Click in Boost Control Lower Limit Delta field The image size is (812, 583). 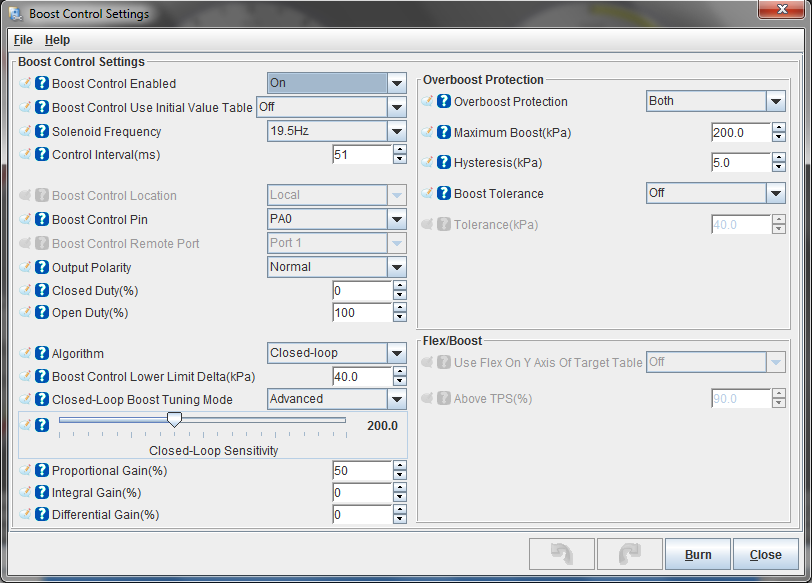pos(362,376)
